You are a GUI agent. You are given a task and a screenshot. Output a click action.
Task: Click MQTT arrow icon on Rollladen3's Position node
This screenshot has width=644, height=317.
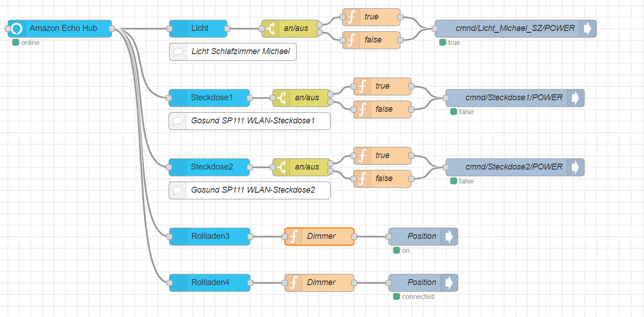pyautogui.click(x=449, y=237)
